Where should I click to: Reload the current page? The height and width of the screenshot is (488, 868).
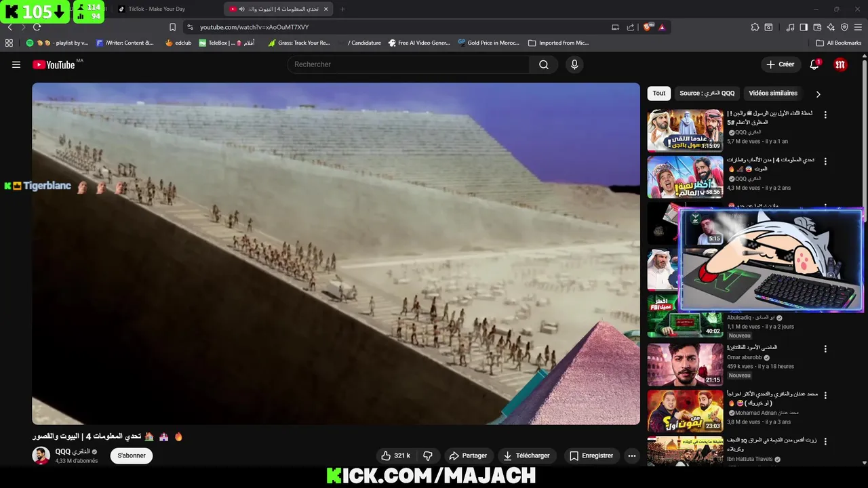37,27
